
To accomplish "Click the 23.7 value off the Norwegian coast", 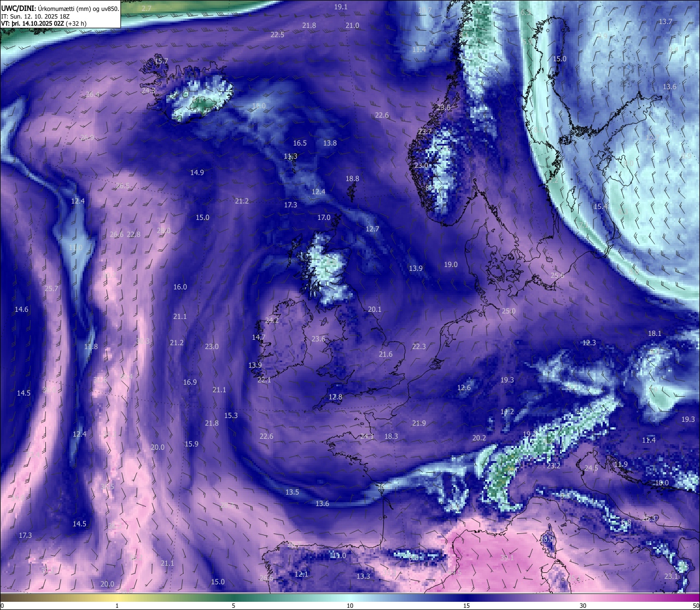I will [x=425, y=131].
